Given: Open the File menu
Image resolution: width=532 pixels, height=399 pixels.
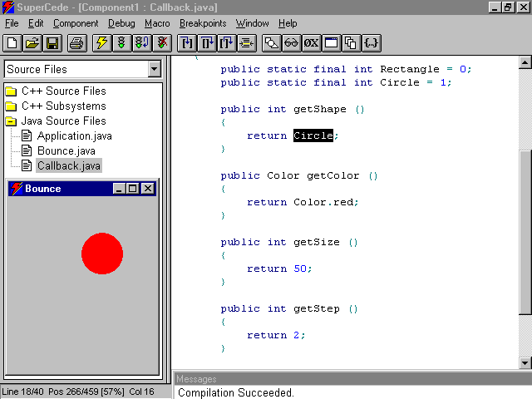Looking at the screenshot, I should tap(12, 23).
